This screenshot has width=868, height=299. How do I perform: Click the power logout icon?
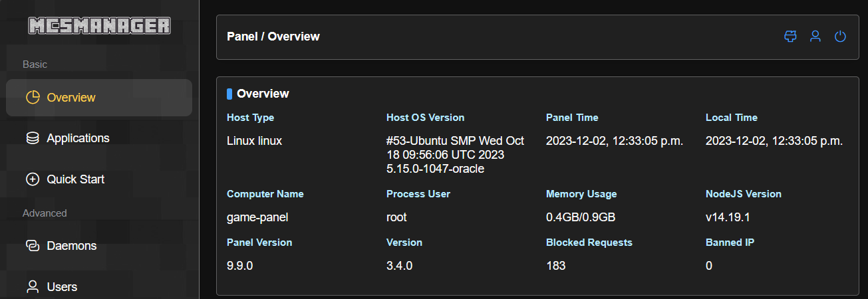840,37
